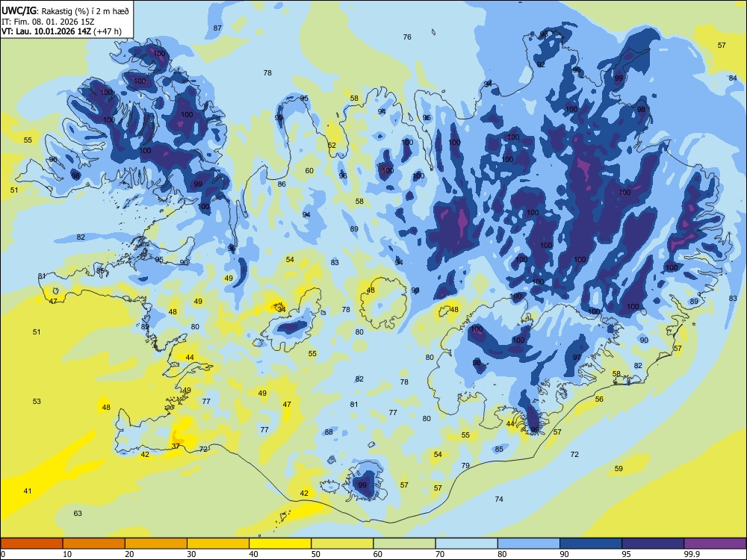The width and height of the screenshot is (747, 560).
Task: Click the navy 95–99.9 legend band
Action: [x=653, y=544]
